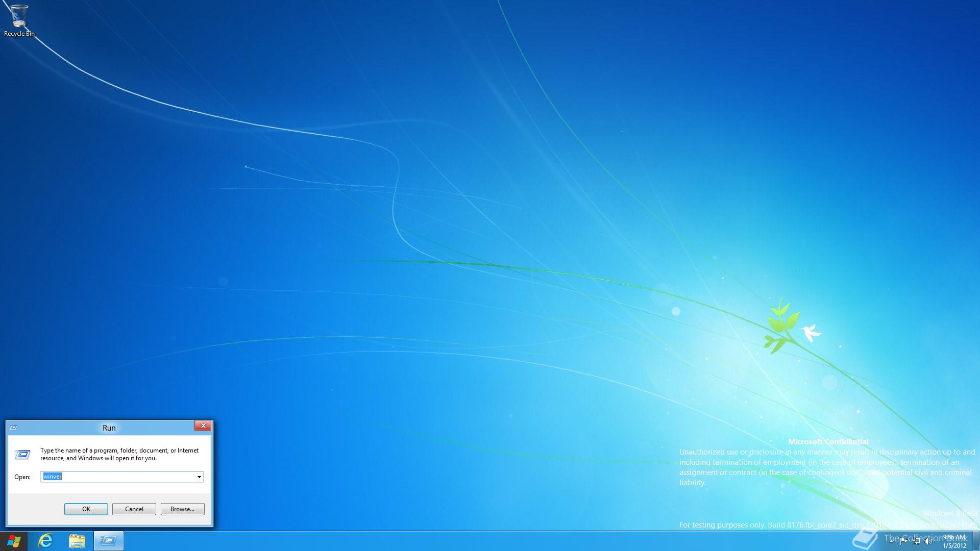Open the Recycle Bin desktop icon

(19, 20)
